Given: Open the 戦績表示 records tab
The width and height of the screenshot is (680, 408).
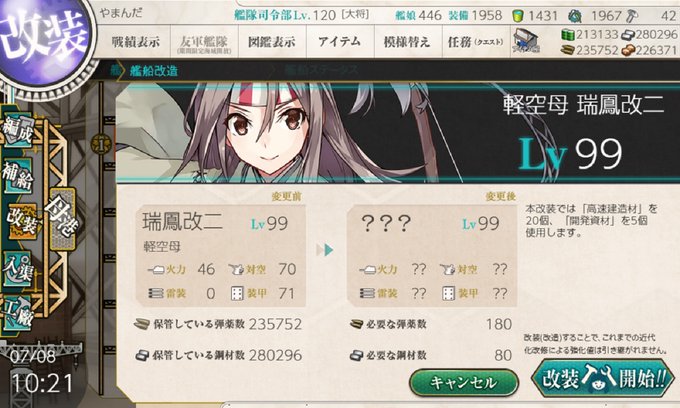Looking at the screenshot, I should coord(135,42).
